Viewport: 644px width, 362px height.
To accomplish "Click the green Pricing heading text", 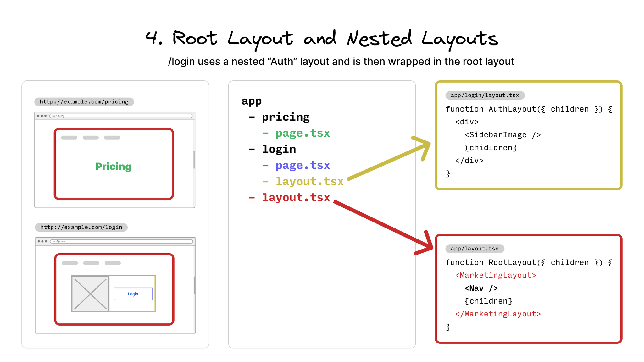I will point(114,167).
